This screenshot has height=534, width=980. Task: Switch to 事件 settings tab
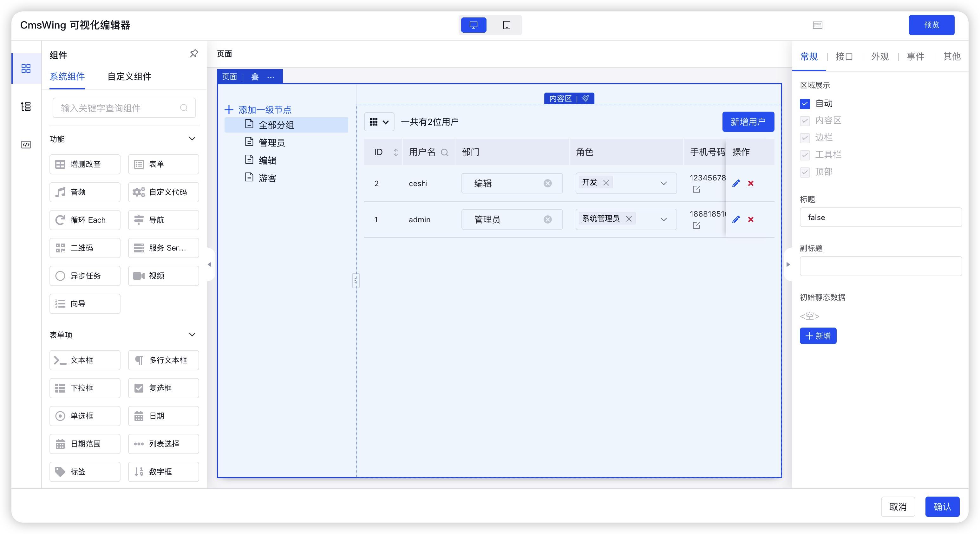pos(915,57)
